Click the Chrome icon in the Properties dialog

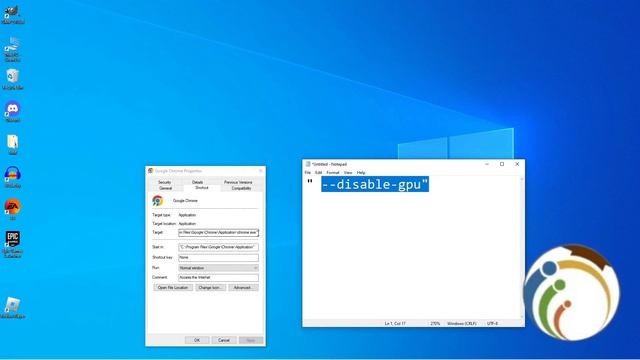click(x=158, y=200)
